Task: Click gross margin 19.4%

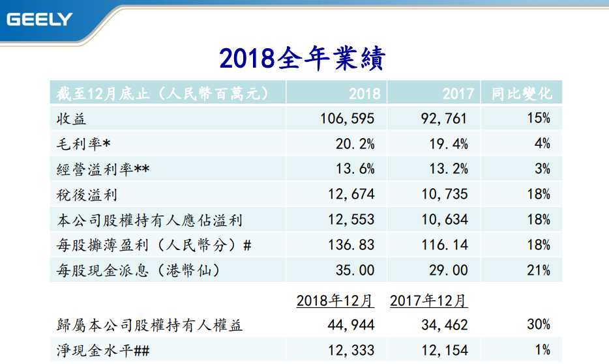Action: (x=449, y=144)
